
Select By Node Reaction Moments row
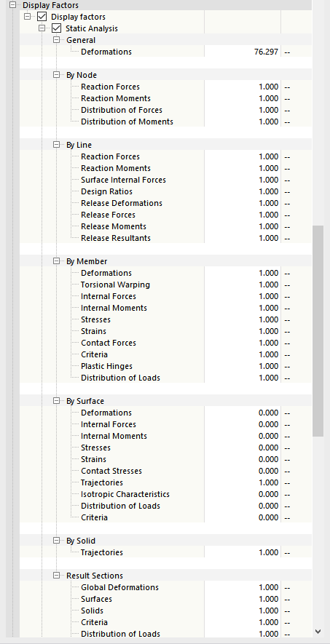click(166, 98)
